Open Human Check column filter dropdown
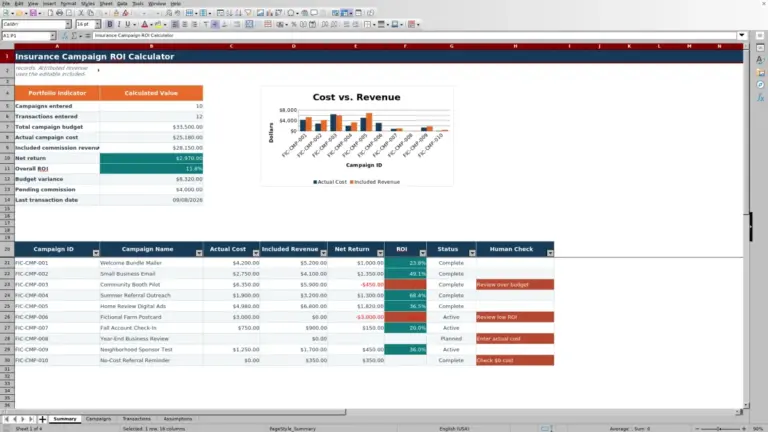 pyautogui.click(x=550, y=253)
